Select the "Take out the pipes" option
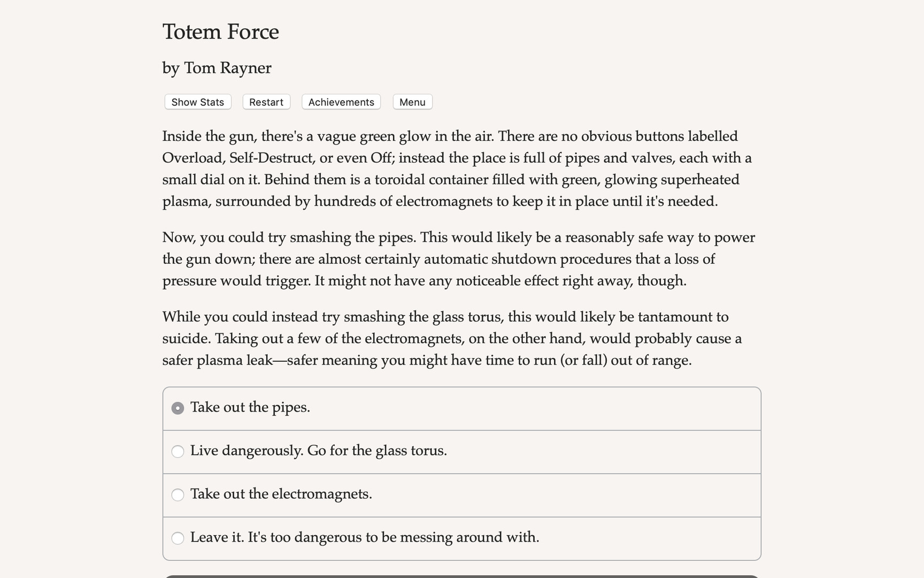This screenshot has height=578, width=924. click(250, 407)
